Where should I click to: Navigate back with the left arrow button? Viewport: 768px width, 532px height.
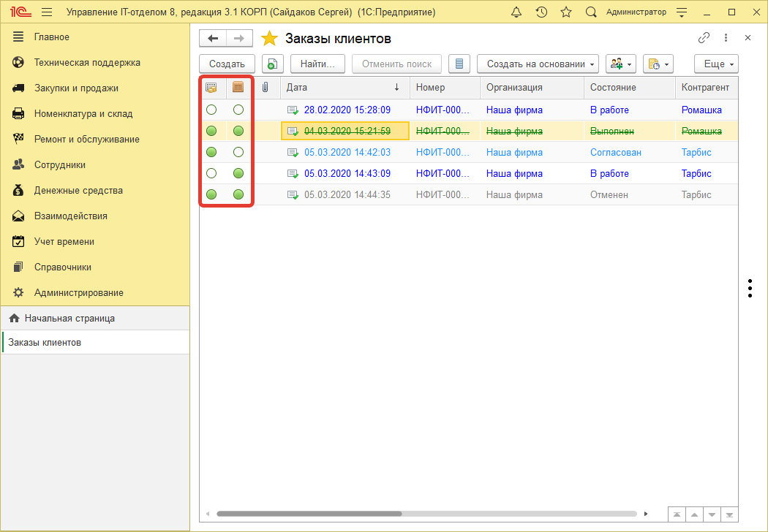pyautogui.click(x=213, y=39)
